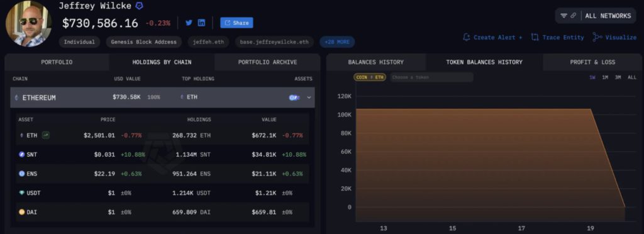This screenshot has width=644, height=234.
Task: Open the LinkedIn profile icon
Action: coord(201,23)
